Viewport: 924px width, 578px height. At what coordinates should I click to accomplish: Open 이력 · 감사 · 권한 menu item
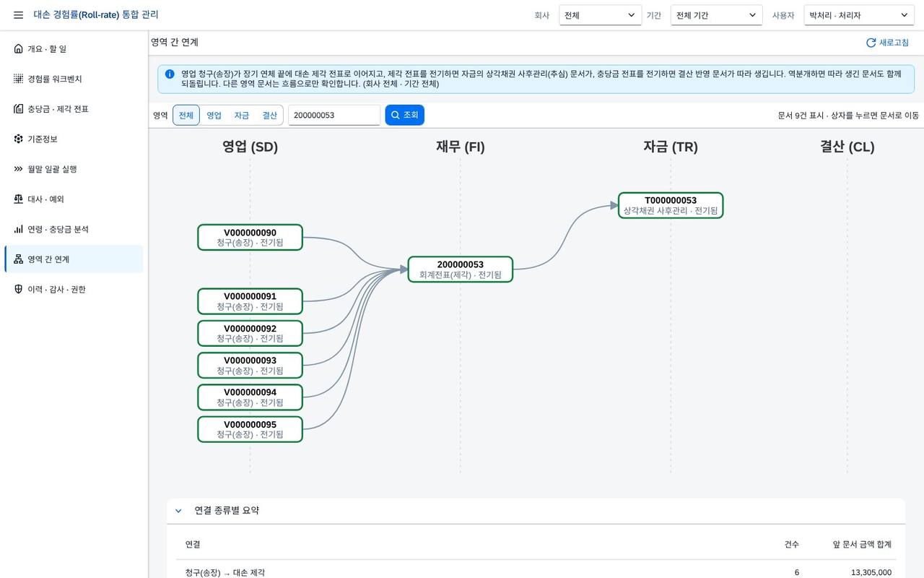tap(74, 289)
